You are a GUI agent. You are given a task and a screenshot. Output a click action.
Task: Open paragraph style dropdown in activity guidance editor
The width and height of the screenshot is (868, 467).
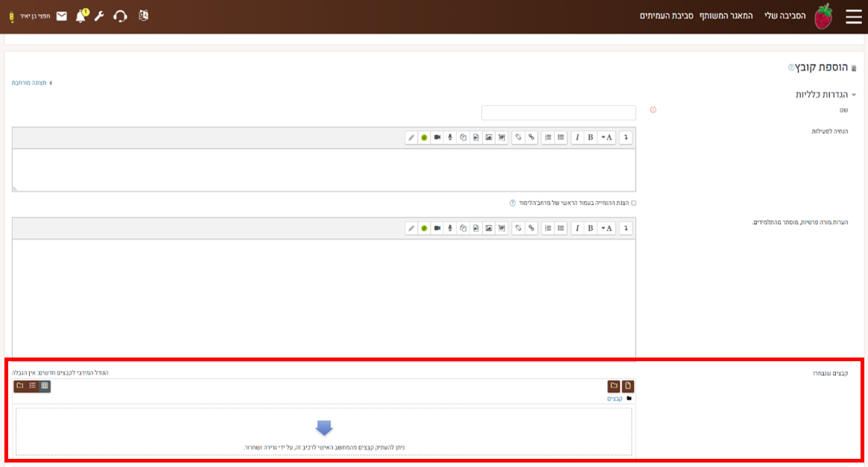(x=608, y=138)
